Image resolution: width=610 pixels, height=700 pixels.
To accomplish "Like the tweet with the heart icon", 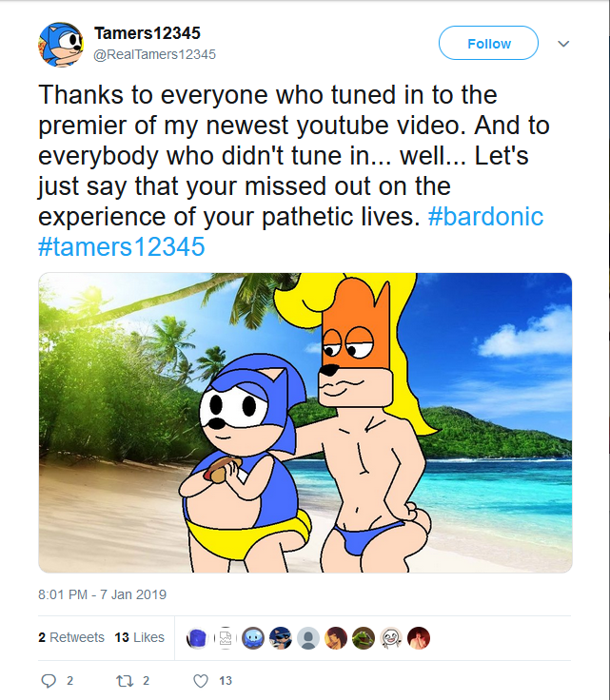I will pyautogui.click(x=201, y=680).
